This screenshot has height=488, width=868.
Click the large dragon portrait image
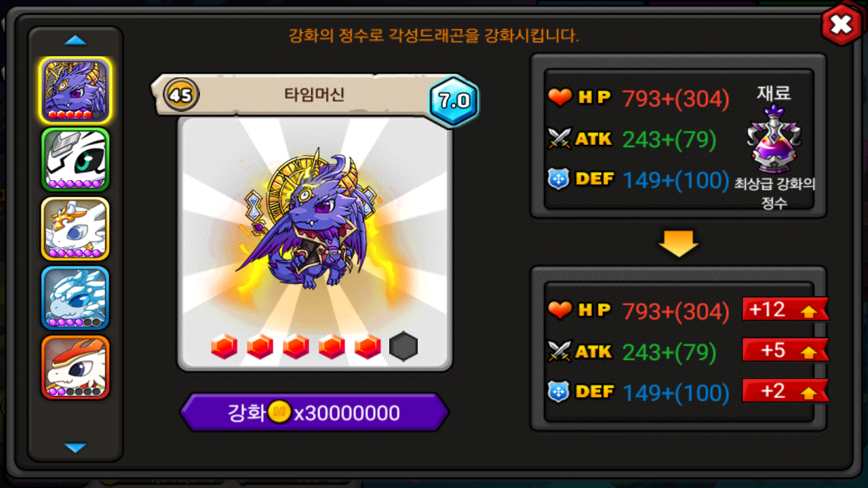tap(315, 244)
